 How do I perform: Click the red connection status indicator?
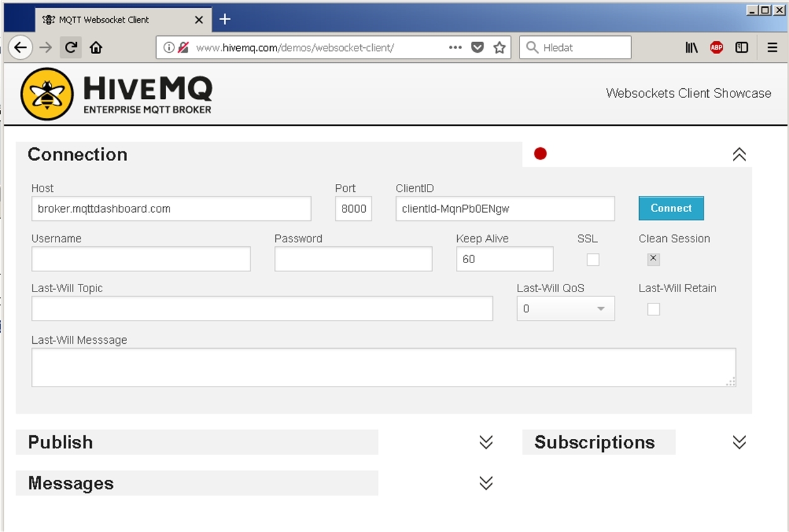point(540,154)
